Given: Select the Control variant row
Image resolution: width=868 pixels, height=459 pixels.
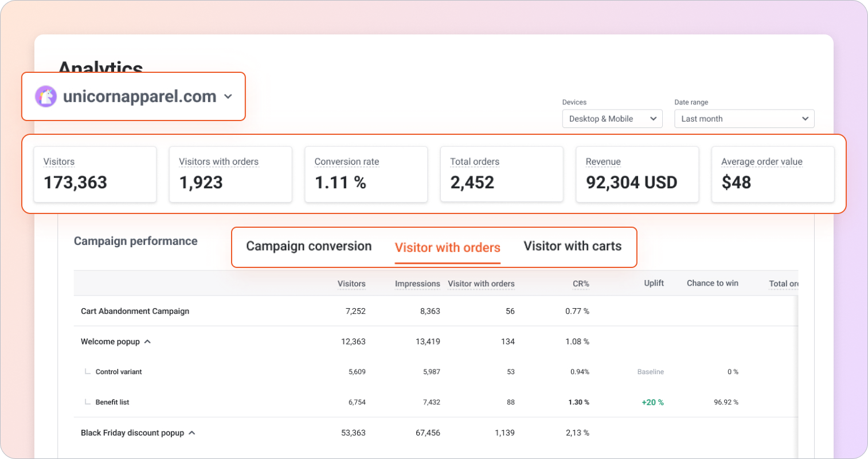Looking at the screenshot, I should [119, 372].
